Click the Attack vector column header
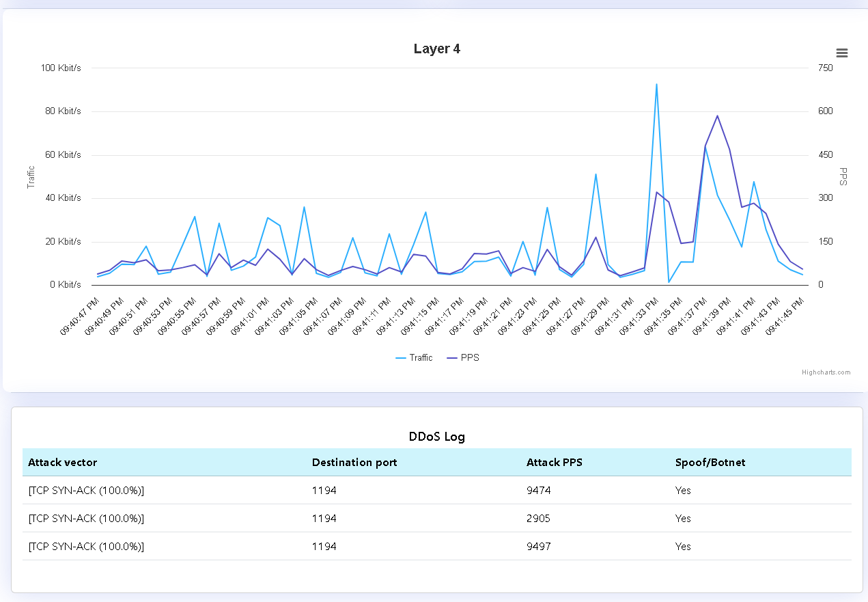The height and width of the screenshot is (602, 868). tap(63, 463)
